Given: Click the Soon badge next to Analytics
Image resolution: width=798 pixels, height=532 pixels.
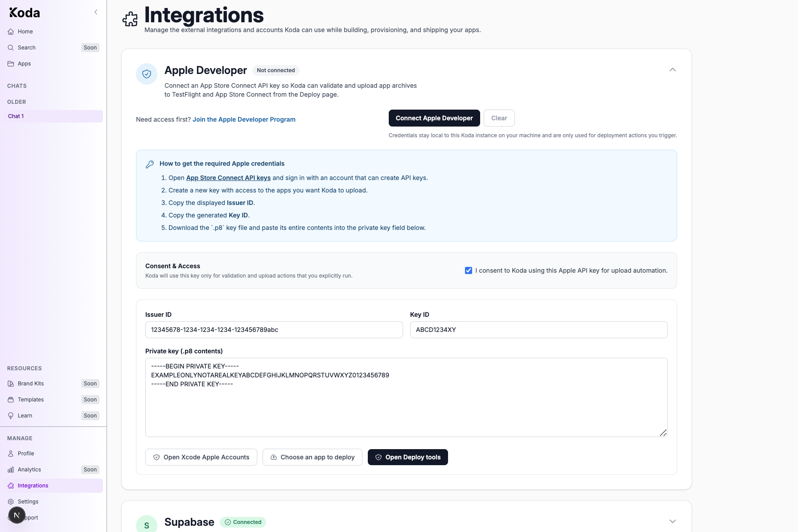Looking at the screenshot, I should 90,470.
